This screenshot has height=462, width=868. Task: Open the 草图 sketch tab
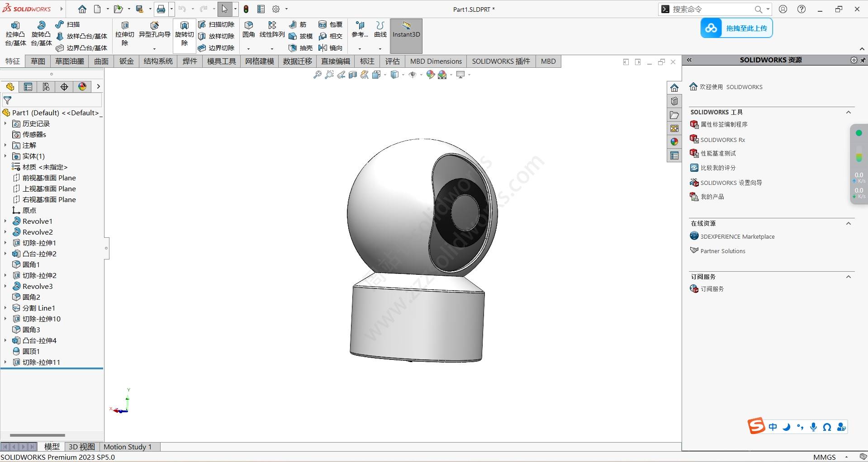(x=38, y=61)
